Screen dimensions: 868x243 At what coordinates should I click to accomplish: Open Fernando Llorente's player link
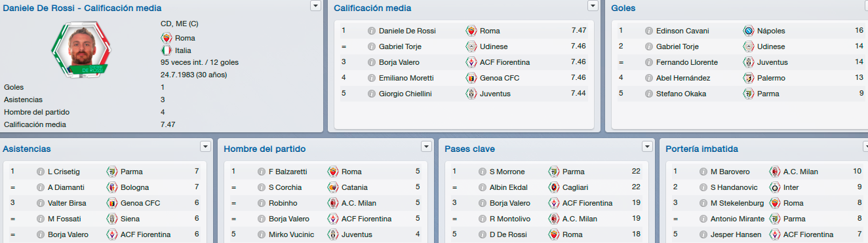pos(687,62)
